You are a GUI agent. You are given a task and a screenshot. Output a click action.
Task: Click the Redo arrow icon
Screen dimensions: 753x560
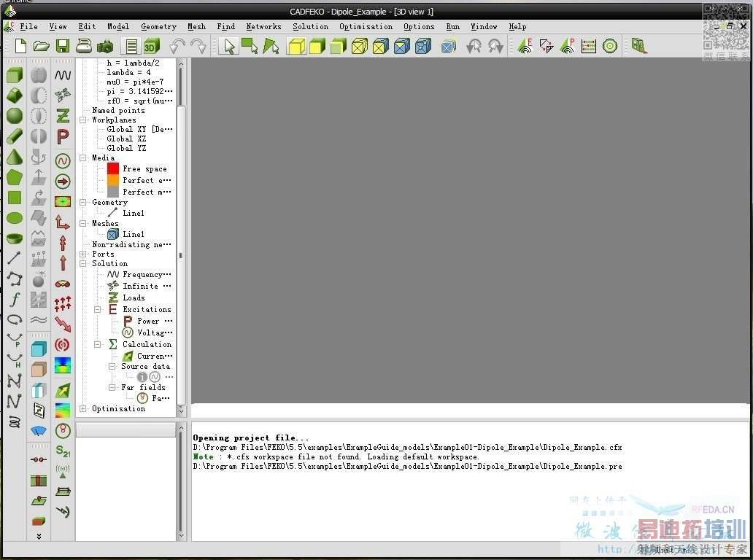pos(198,46)
